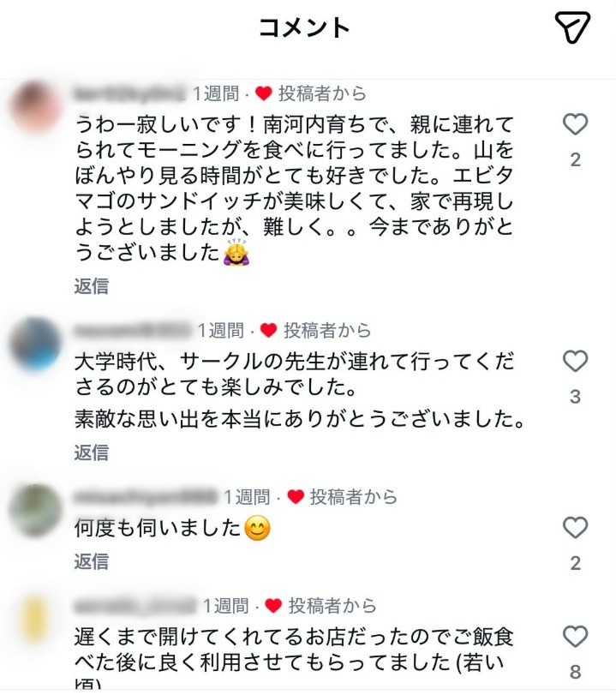Screen dimensions: 616x695
Task: Reply to the モーニング sandwich comment
Action: coord(92,286)
